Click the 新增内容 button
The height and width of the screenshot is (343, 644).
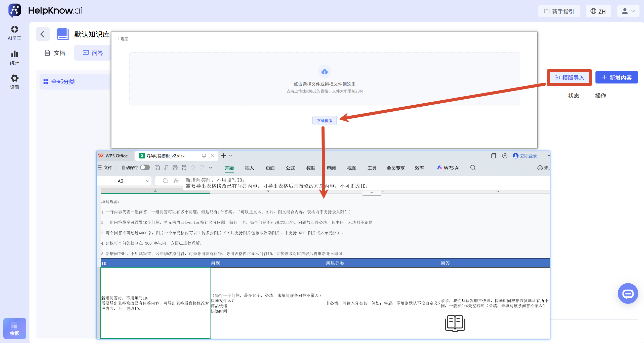(617, 77)
